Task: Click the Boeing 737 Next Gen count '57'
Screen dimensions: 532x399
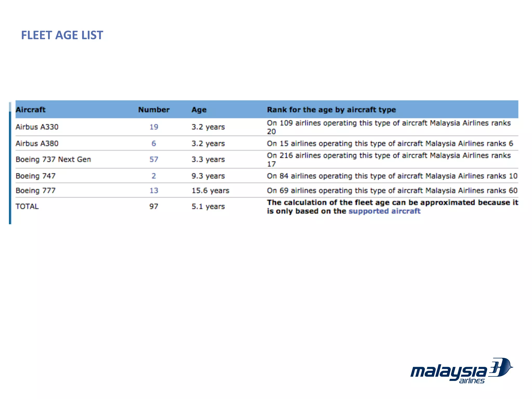Action: (154, 159)
